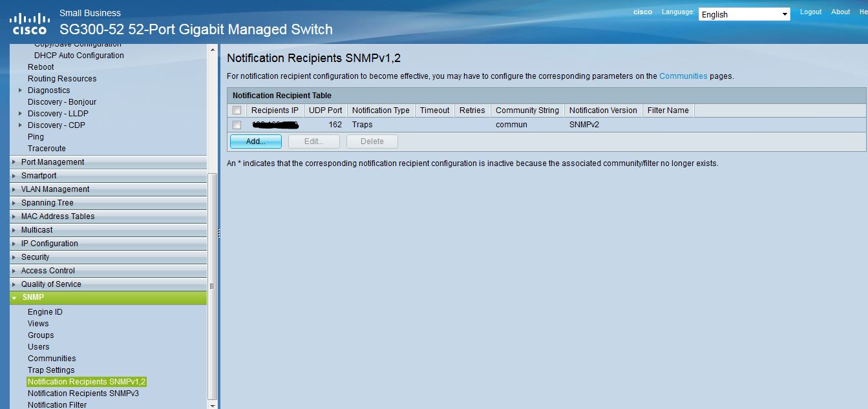Select Engine ID under SNMP
This screenshot has height=409, width=868.
click(45, 312)
